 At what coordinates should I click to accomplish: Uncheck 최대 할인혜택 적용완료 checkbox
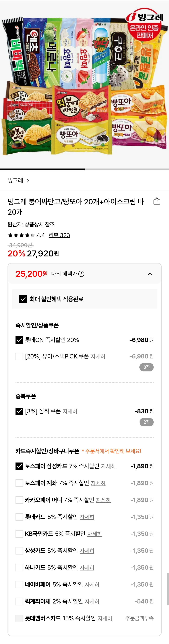23,299
